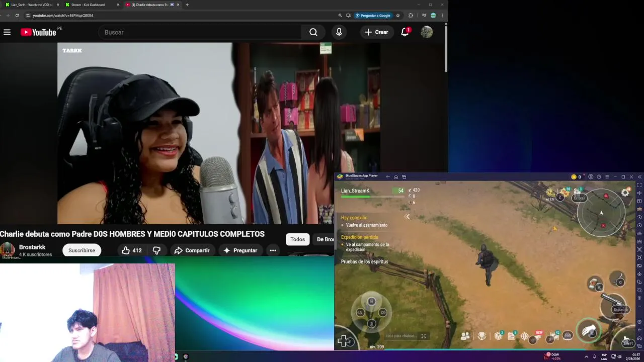
Task: Reload the page in Chrome
Action: [17, 16]
